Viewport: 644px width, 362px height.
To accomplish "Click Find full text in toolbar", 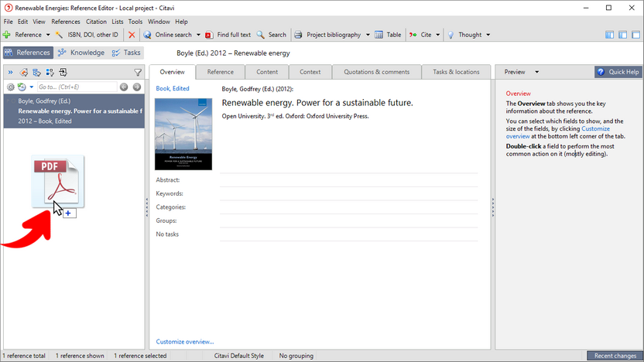I will tap(228, 35).
